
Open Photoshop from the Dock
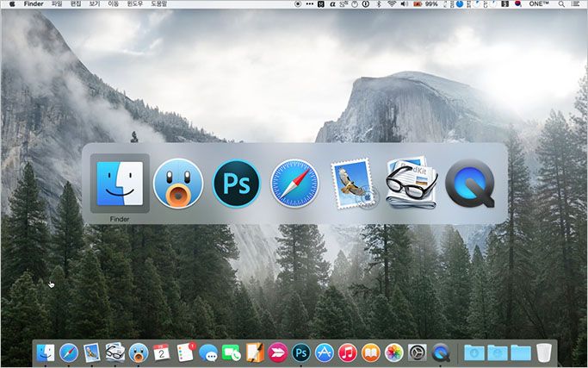301,353
